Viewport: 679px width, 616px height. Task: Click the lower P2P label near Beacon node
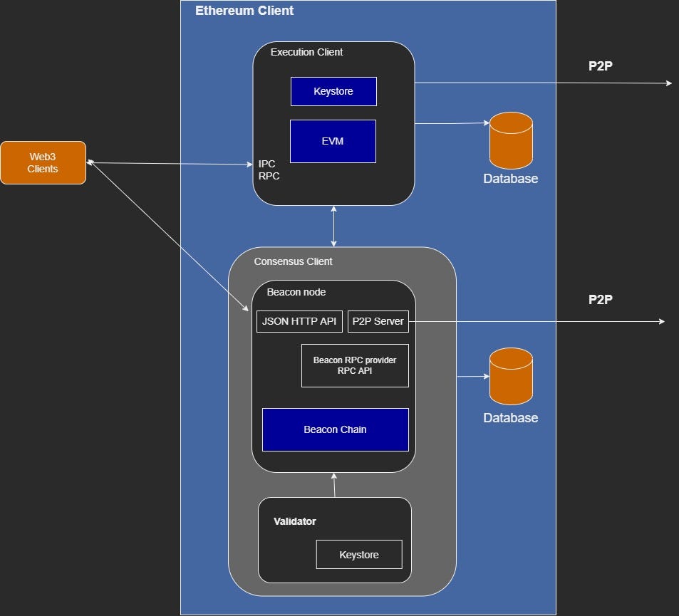point(600,299)
